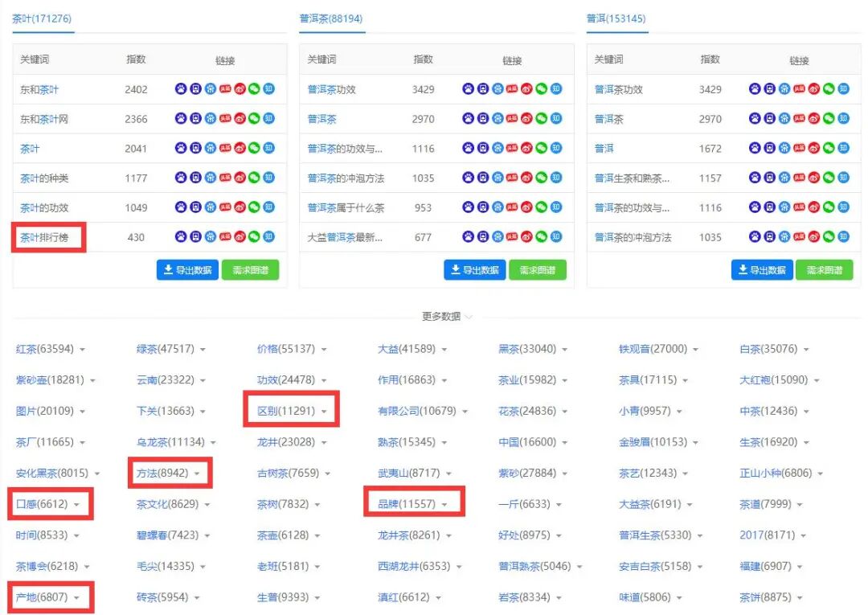The width and height of the screenshot is (868, 615).
Task: Click the 安化黑茶(8015) tag link
Action: pos(52,474)
